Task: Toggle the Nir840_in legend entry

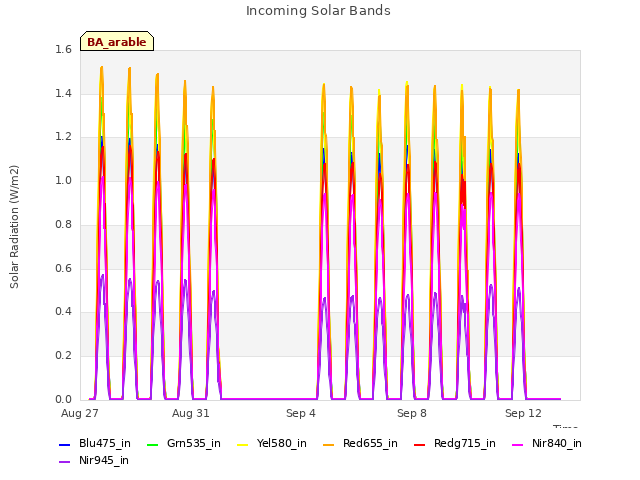Action: (x=547, y=444)
